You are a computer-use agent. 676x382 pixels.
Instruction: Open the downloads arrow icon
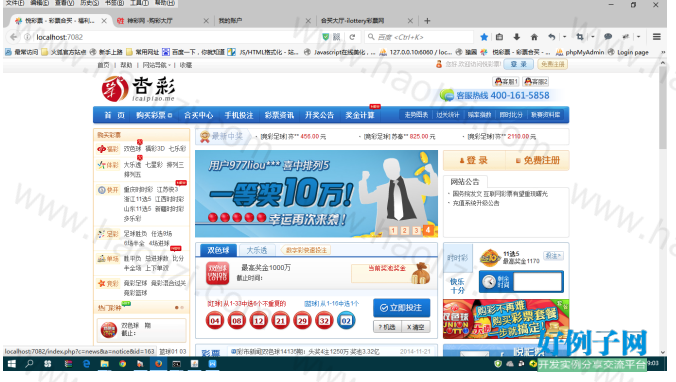516,37
